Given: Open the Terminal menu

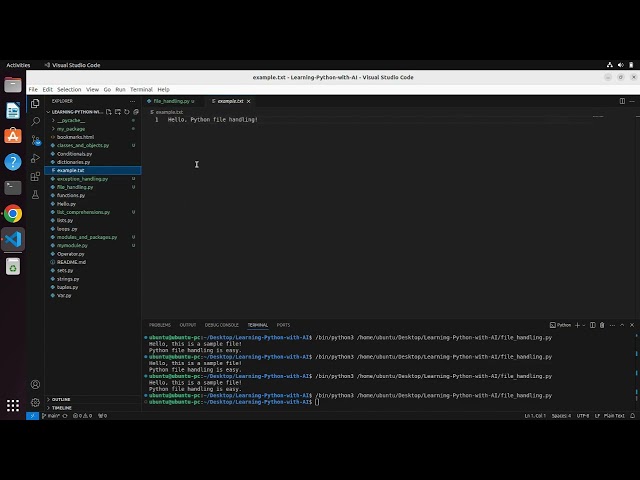Looking at the screenshot, I should (141, 89).
